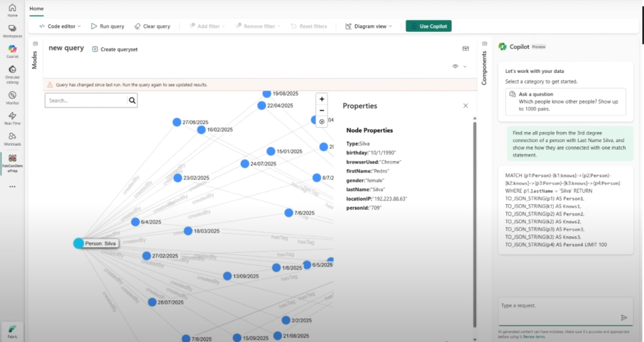Click the Fabric logo at sidebar bottom
Screen dimensions: 644x342
13,331
